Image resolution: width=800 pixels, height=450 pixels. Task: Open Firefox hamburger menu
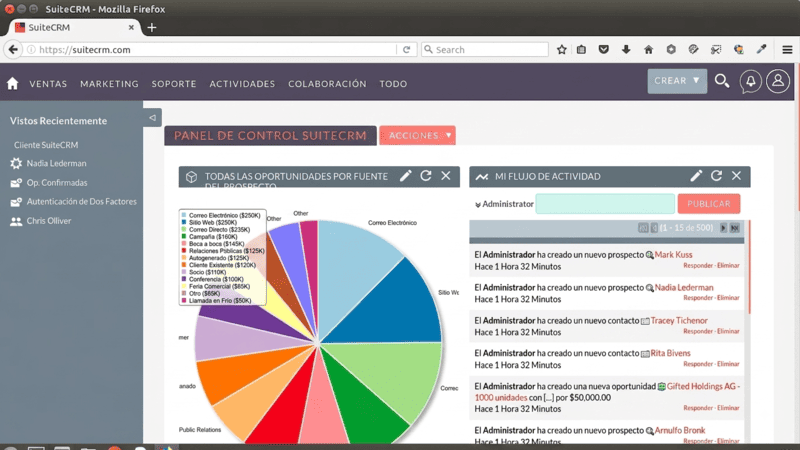point(787,49)
